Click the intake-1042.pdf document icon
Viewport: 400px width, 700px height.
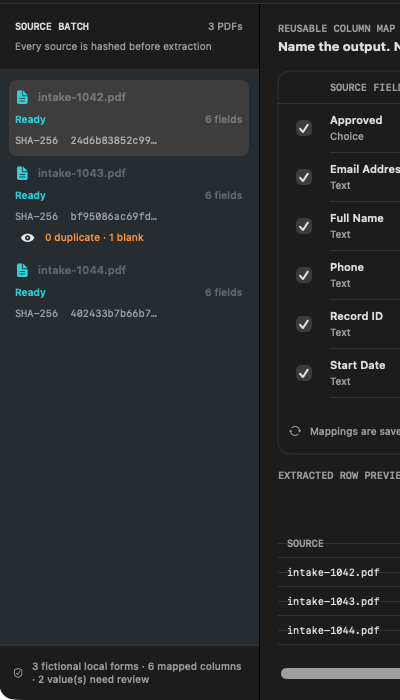coord(22,97)
